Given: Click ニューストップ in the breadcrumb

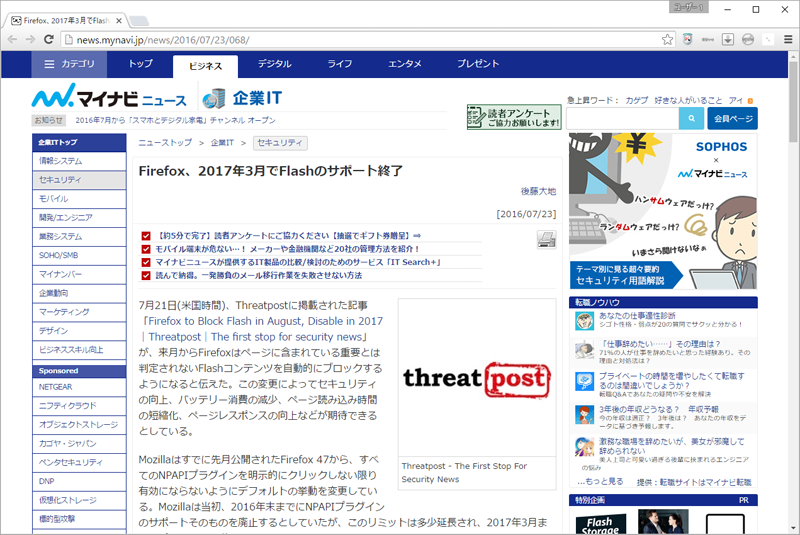Looking at the screenshot, I should [x=165, y=143].
